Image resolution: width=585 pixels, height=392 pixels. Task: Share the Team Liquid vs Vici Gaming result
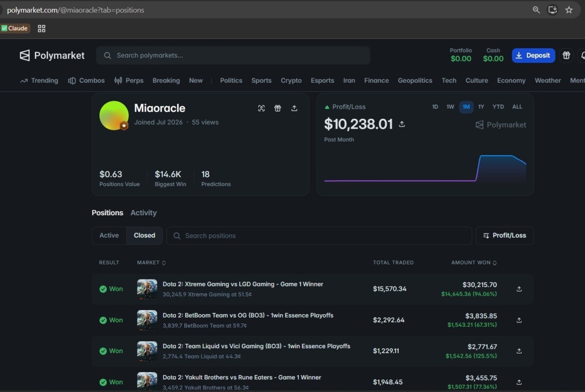click(519, 351)
